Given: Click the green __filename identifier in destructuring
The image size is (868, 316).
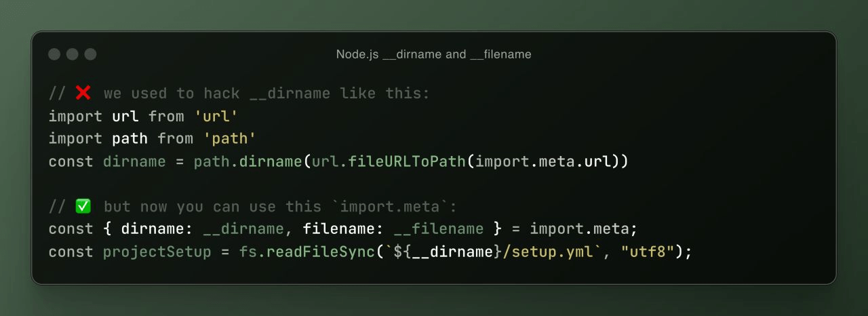Looking at the screenshot, I should [x=439, y=229].
